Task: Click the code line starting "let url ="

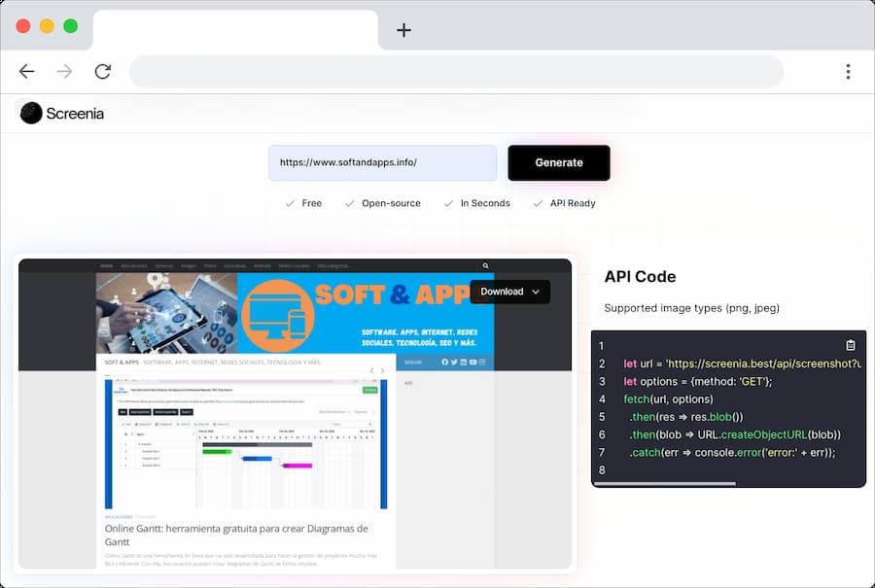Action: click(742, 363)
